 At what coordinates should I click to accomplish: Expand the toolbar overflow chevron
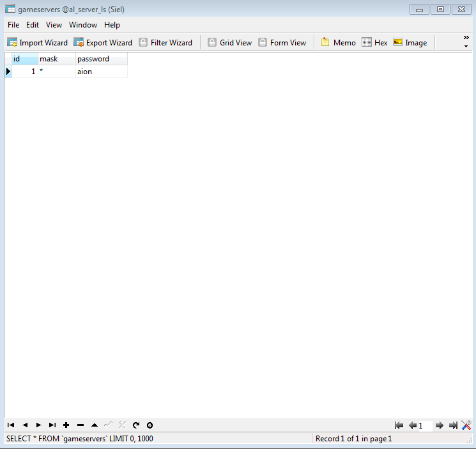(466, 41)
